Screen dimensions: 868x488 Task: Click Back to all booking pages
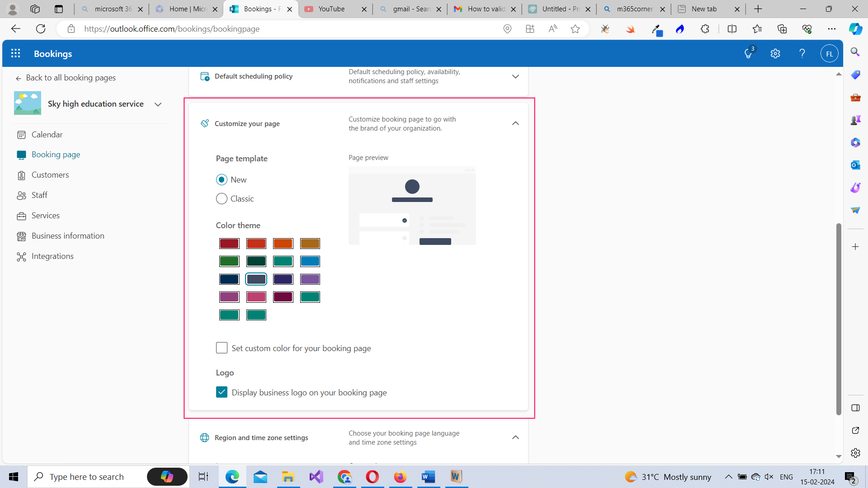click(x=71, y=77)
